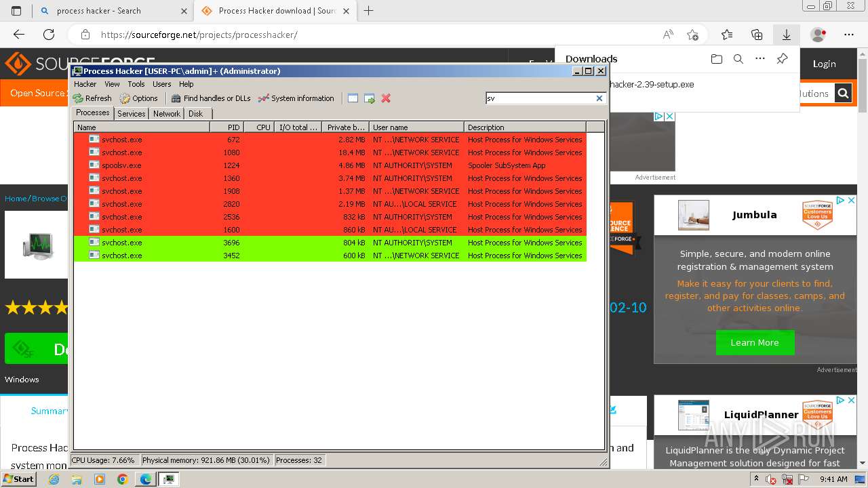868x488 pixels.
Task: Click Login on SourceForge page
Action: point(825,64)
